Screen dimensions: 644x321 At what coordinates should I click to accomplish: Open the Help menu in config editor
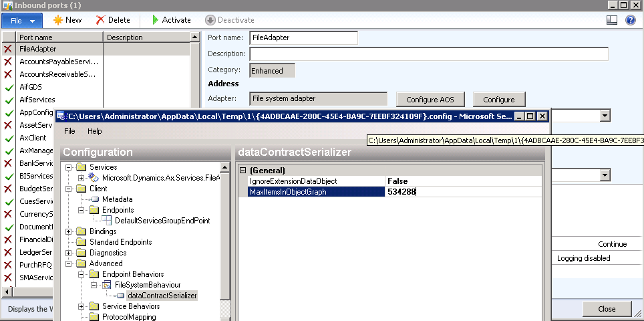[95, 131]
